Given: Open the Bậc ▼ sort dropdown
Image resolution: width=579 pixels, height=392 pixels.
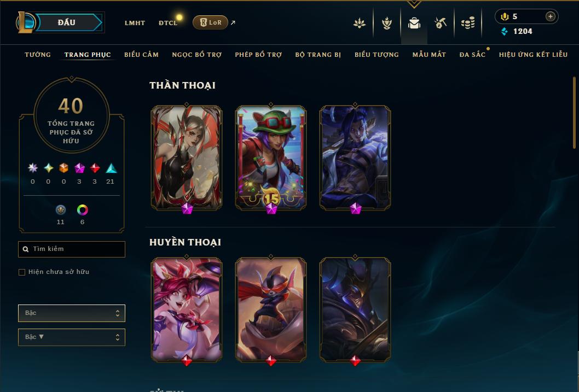Looking at the screenshot, I should click(72, 337).
